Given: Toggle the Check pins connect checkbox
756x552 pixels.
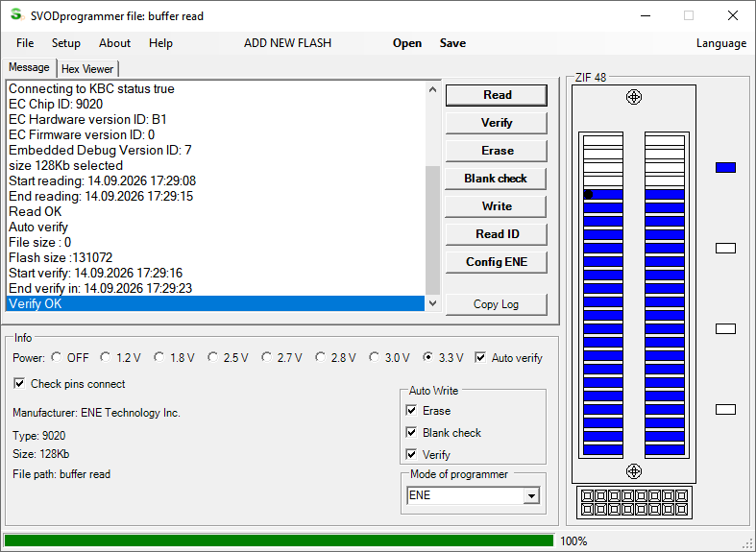Looking at the screenshot, I should click(19, 383).
